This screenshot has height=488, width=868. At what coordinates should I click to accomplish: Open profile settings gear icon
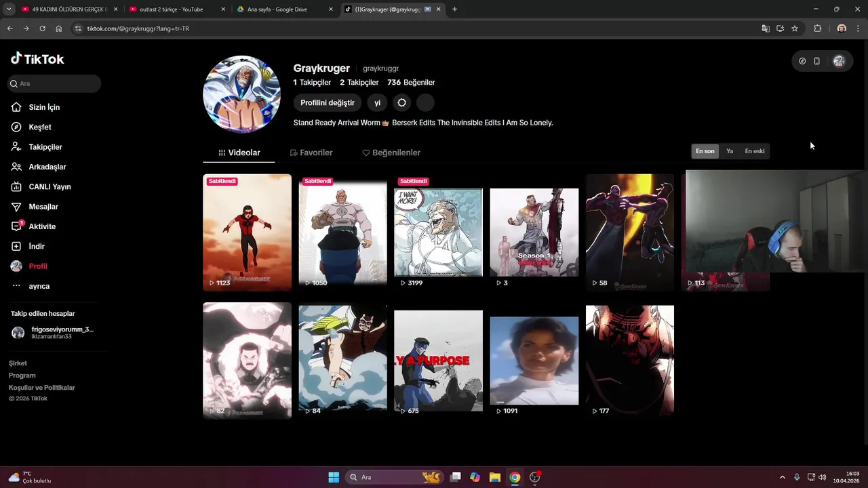coord(402,103)
